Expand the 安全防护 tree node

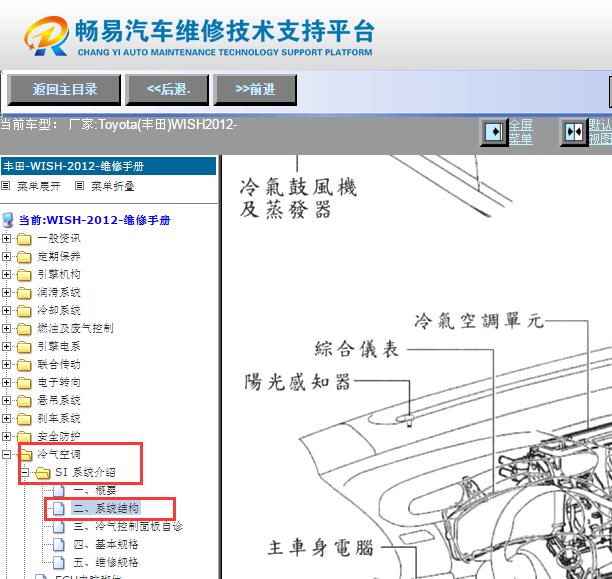tap(6, 436)
